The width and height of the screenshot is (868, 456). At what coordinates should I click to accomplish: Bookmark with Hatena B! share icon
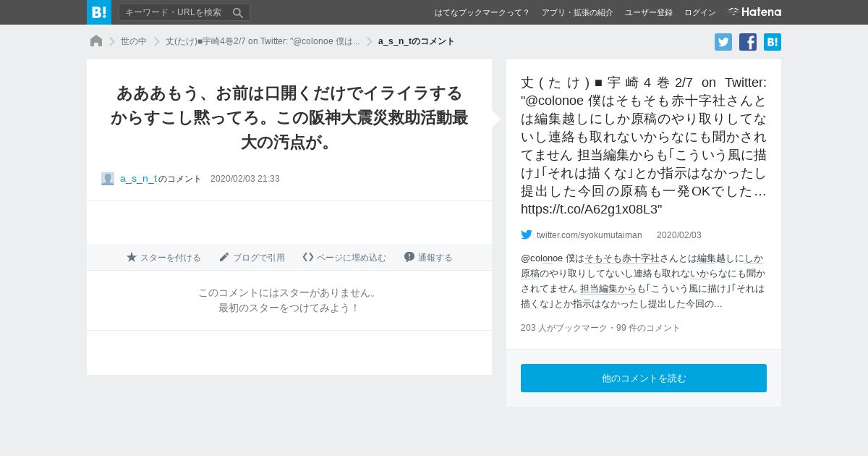coord(773,42)
